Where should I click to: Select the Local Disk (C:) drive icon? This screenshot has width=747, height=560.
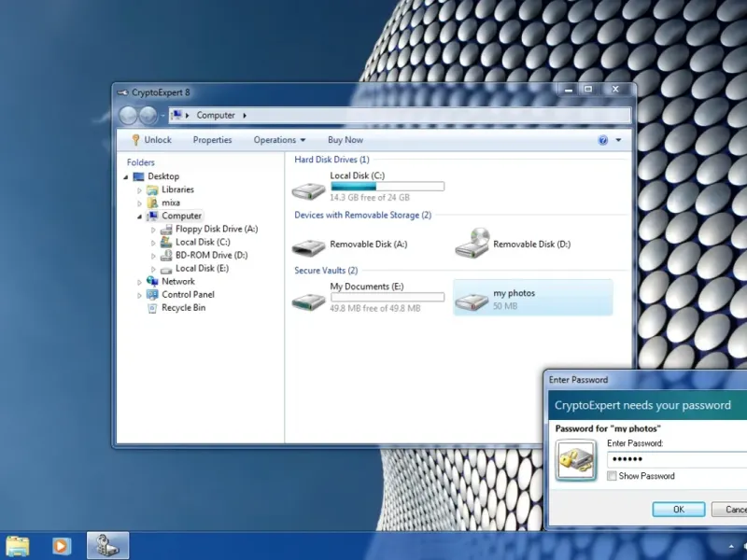tap(308, 190)
